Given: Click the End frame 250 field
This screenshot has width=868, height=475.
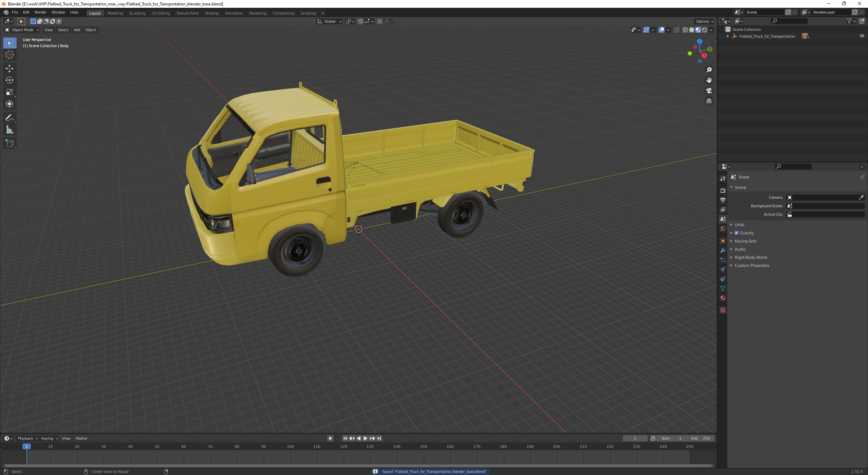Looking at the screenshot, I should coord(701,438).
